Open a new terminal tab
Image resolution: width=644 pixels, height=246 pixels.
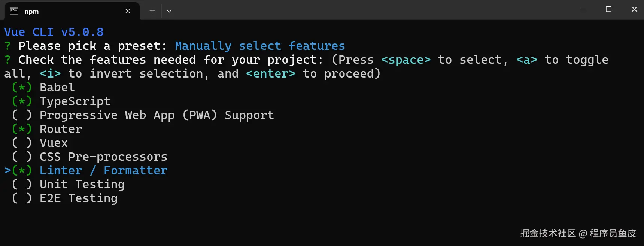coord(152,11)
